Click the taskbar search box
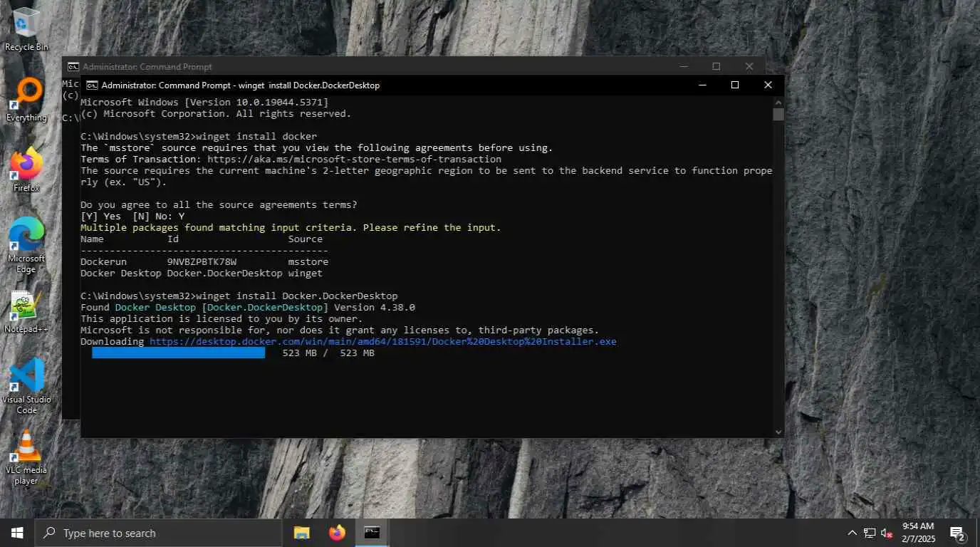980x547 pixels. click(x=158, y=533)
